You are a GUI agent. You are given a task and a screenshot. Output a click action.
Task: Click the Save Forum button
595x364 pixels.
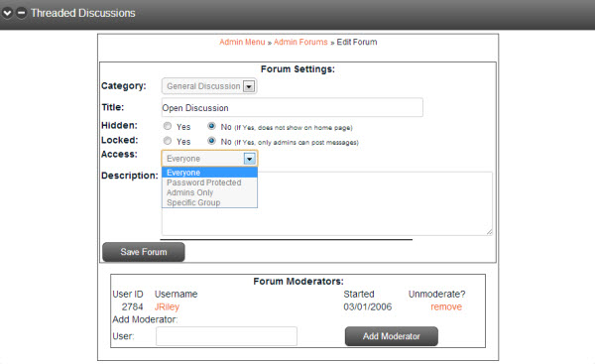coord(144,252)
